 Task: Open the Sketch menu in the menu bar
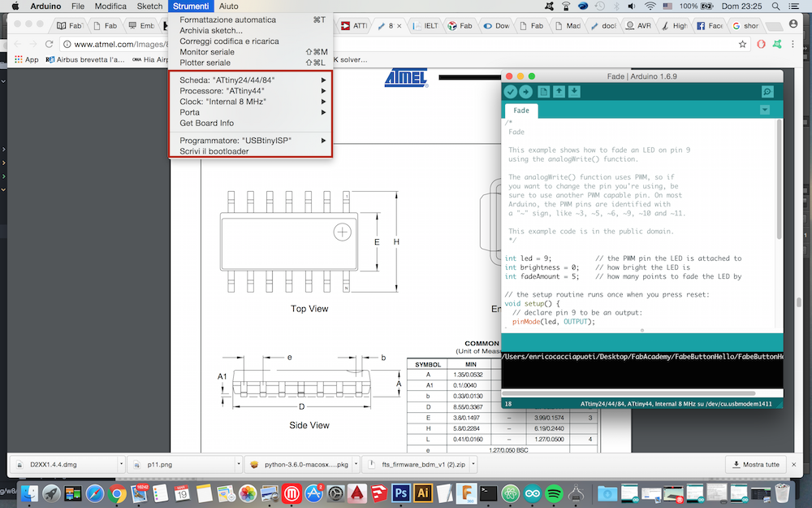tap(149, 7)
